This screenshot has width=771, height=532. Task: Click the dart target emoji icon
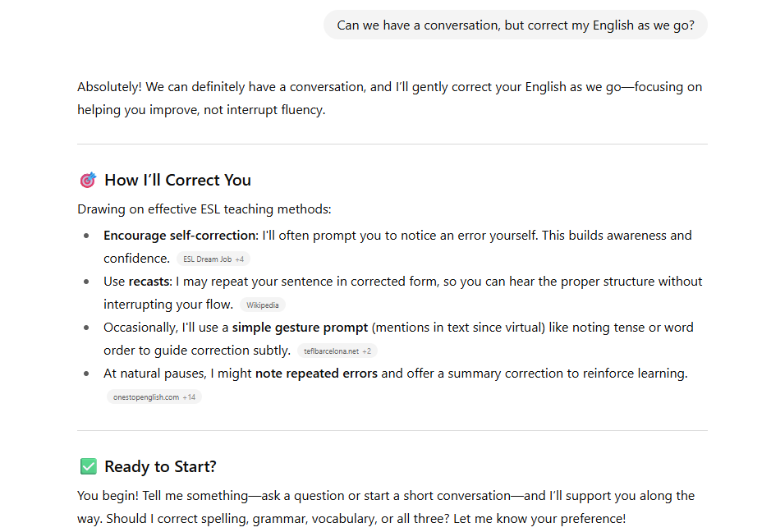[88, 180]
